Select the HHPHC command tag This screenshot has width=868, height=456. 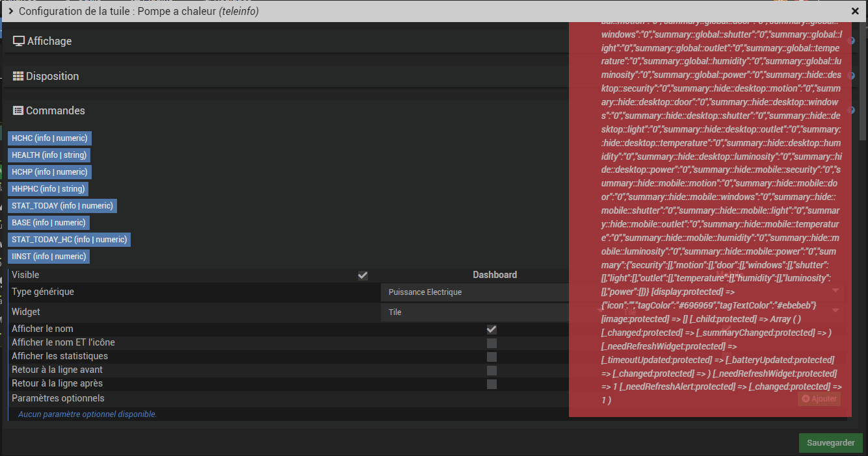[x=48, y=189]
